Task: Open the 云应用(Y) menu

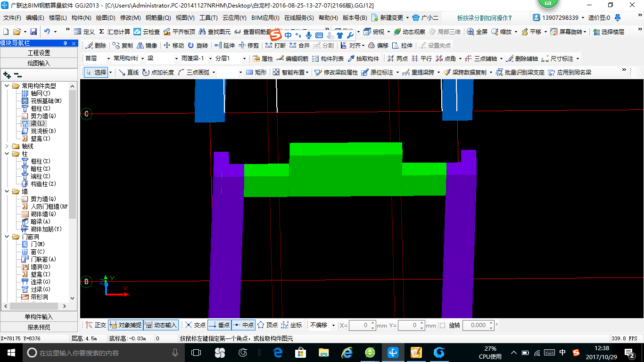Action: 234,18
